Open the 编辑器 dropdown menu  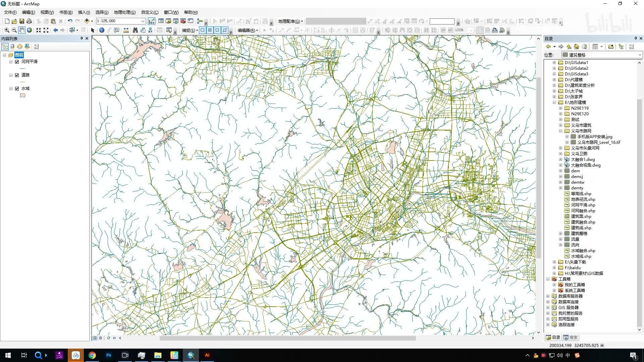coord(248,30)
